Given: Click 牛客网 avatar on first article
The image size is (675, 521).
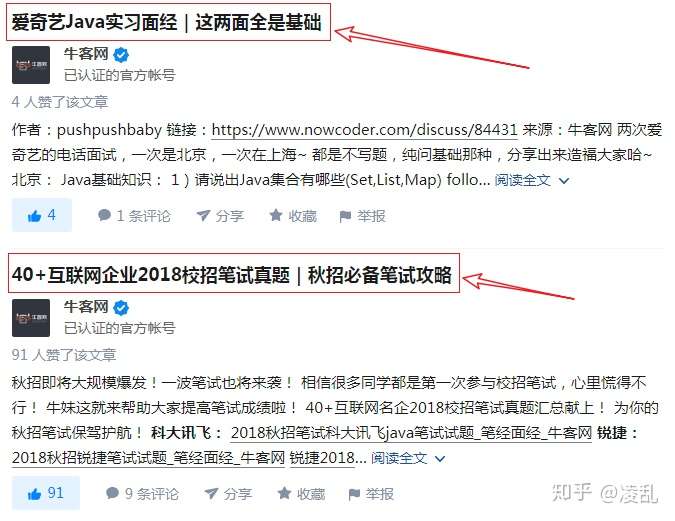Looking at the screenshot, I should 31,65.
